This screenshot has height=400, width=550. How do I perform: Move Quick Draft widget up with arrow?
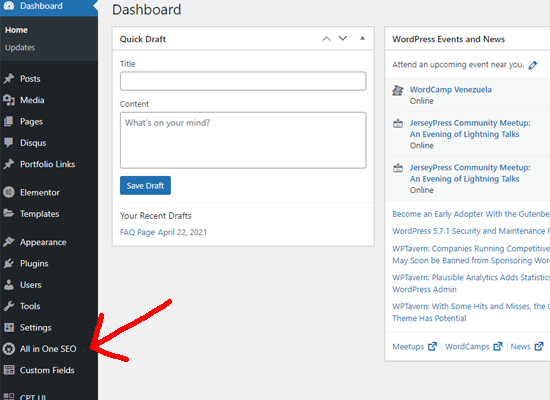tap(327, 39)
